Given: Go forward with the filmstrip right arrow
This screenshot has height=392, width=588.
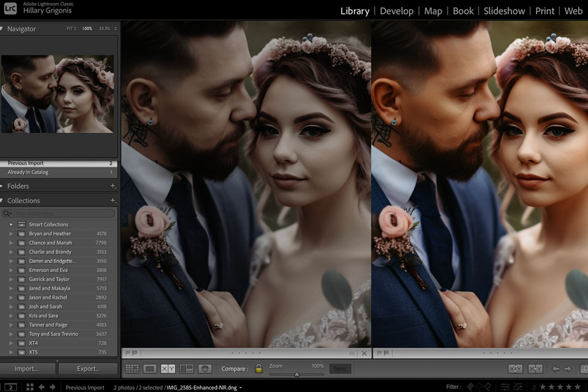Looking at the screenshot, I should point(53,387).
